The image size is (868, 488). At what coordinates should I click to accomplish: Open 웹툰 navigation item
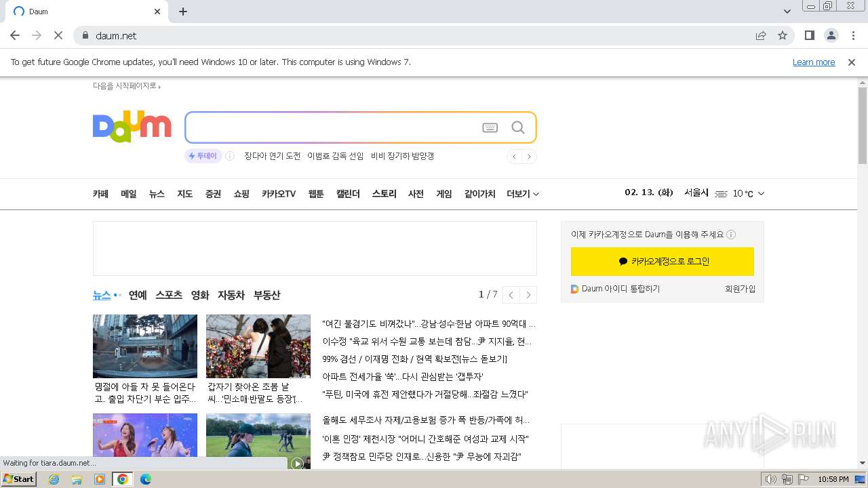[x=316, y=194]
